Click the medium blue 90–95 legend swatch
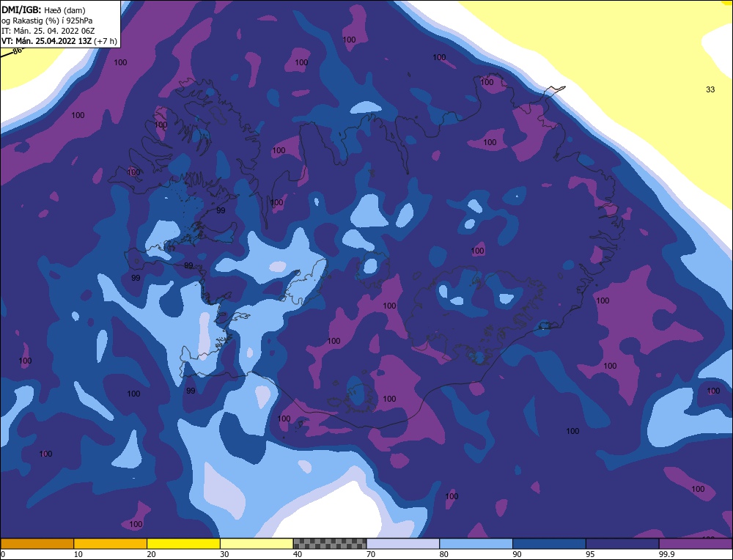733x560 pixels. pyautogui.click(x=549, y=544)
